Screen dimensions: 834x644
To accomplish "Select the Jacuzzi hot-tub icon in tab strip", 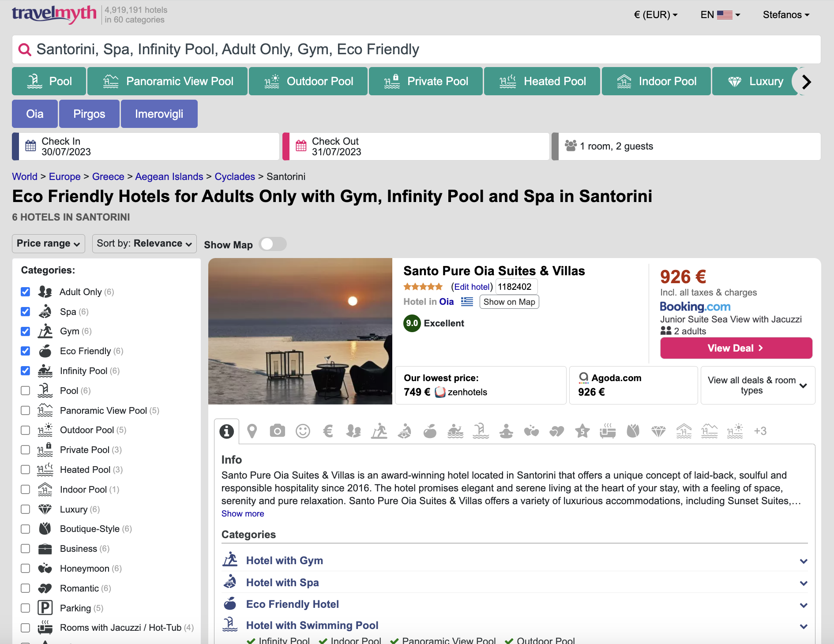I will 608,431.
